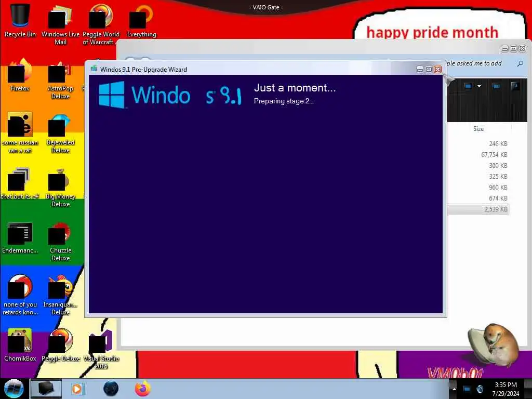The height and width of the screenshot is (399, 532).
Task: Click the monitor icon in system tray
Action: pos(467,389)
